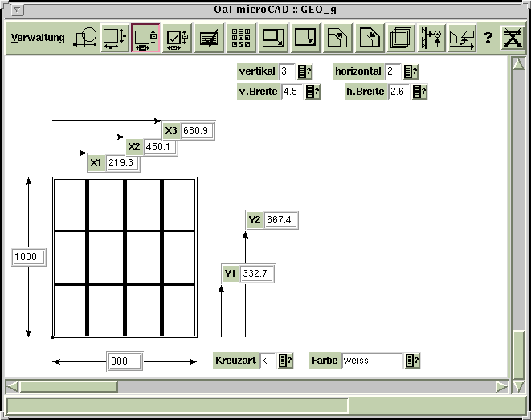The image size is (531, 420).
Task: Open the value list beside h.Breite field
Action: click(x=419, y=92)
